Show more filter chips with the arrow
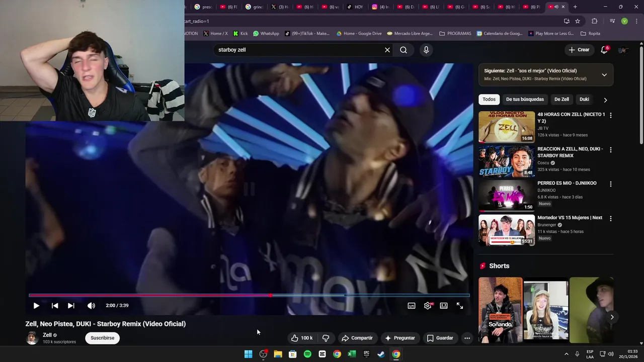This screenshot has height=362, width=644. pyautogui.click(x=605, y=100)
